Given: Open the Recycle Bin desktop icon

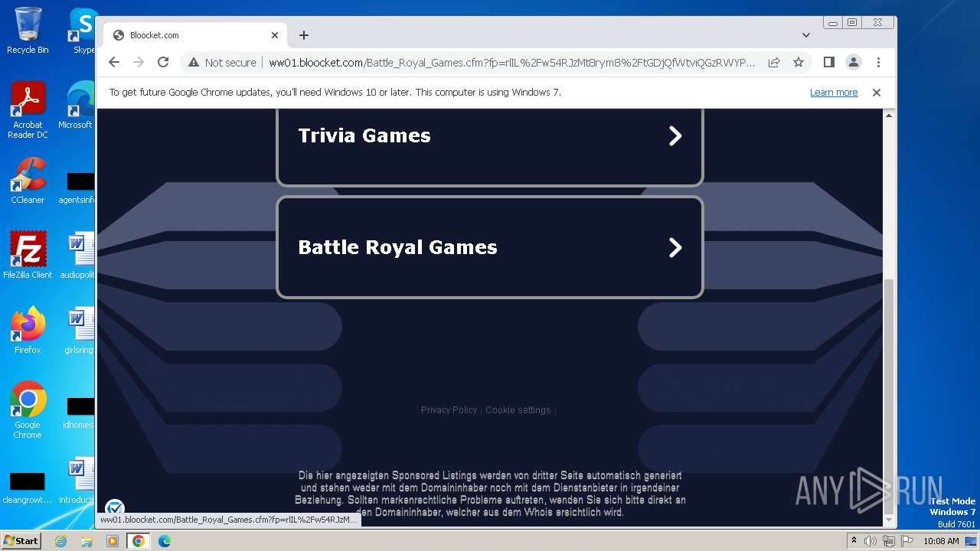Looking at the screenshot, I should click(x=28, y=31).
